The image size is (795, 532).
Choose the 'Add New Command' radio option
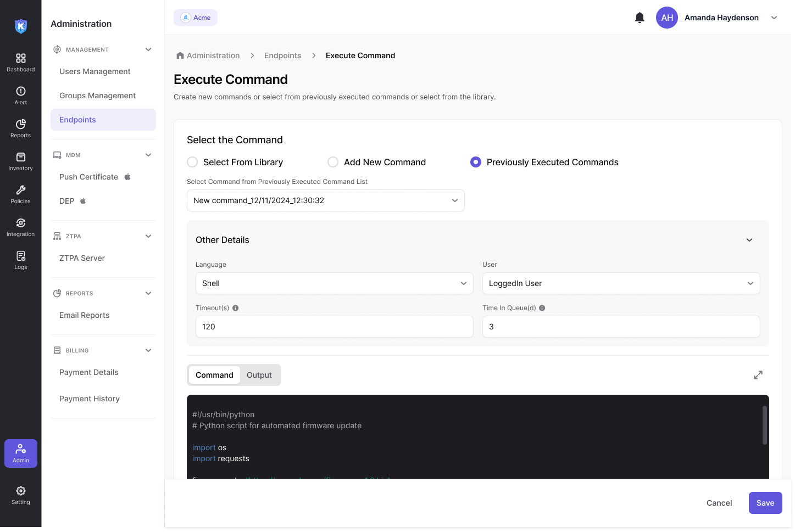pos(333,162)
